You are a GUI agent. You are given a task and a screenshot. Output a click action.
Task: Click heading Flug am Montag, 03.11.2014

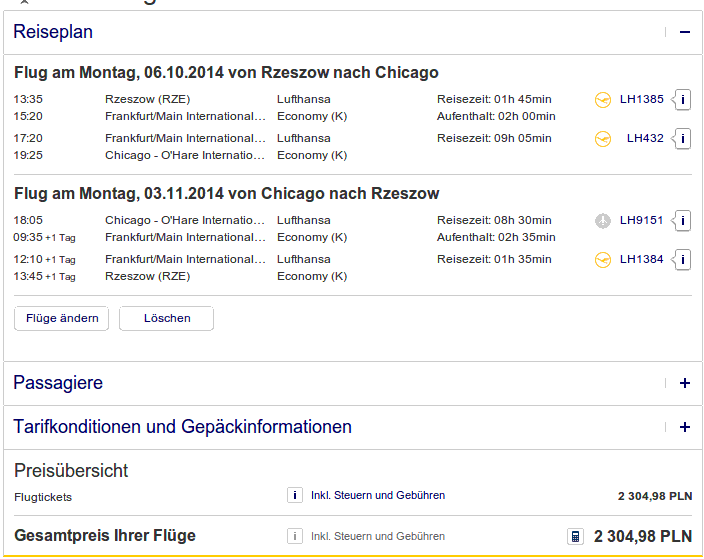tap(226, 194)
